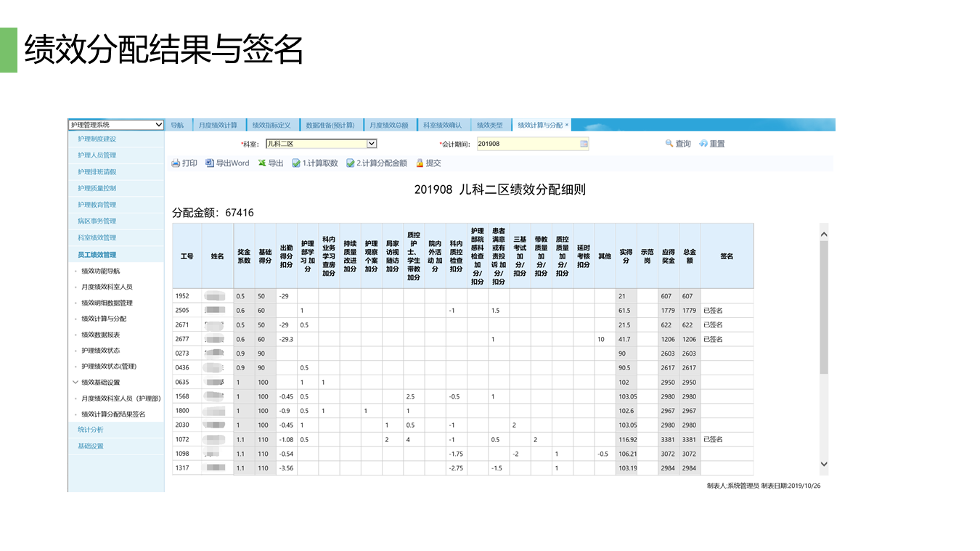Switch to the 月度绩效总额 tab
The height and width of the screenshot is (551, 980).
click(389, 124)
